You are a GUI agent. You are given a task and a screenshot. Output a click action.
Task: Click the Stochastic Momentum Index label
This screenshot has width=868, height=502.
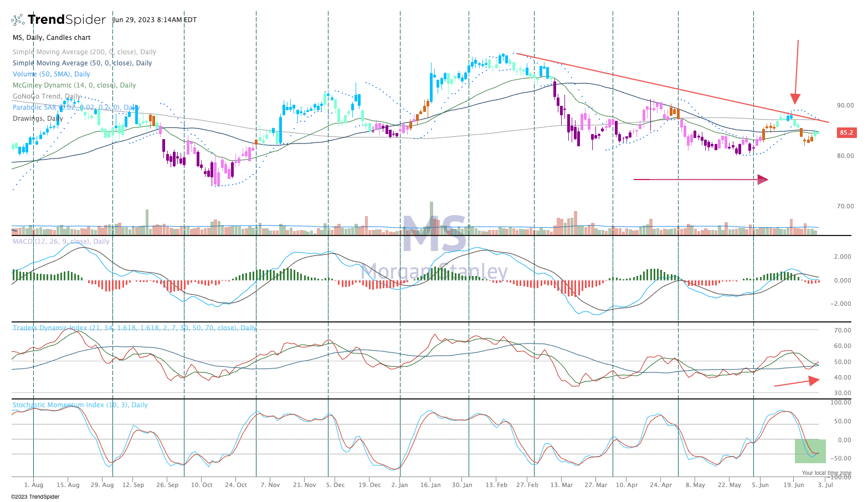click(x=80, y=405)
